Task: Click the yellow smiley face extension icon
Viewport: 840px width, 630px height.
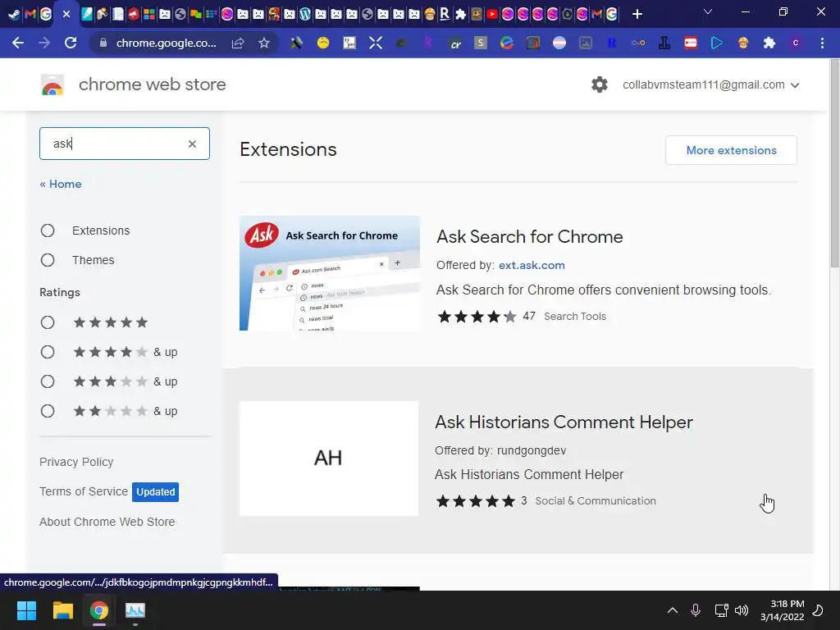Action: [323, 43]
